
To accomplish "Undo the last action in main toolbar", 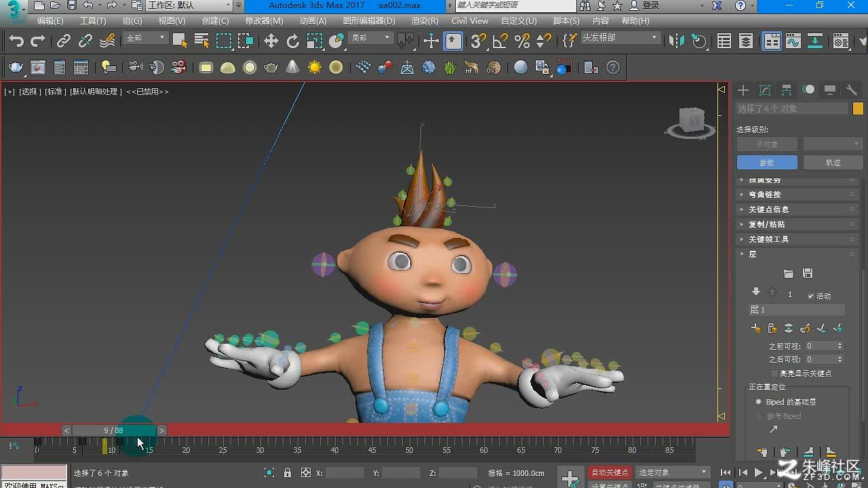I will tap(16, 41).
